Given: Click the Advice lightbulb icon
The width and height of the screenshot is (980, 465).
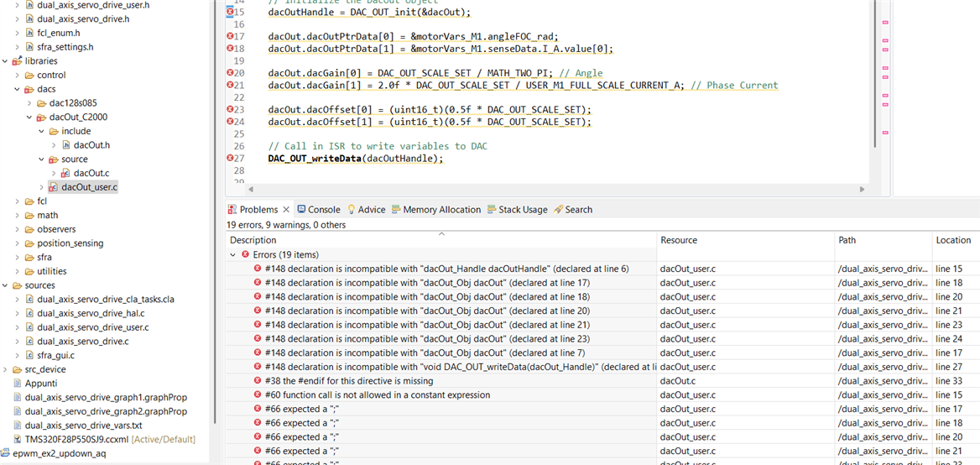Looking at the screenshot, I should click(x=352, y=210).
